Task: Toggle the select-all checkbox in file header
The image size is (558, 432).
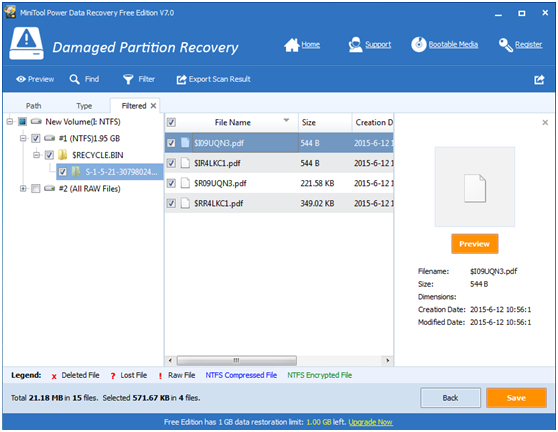Action: (x=171, y=122)
